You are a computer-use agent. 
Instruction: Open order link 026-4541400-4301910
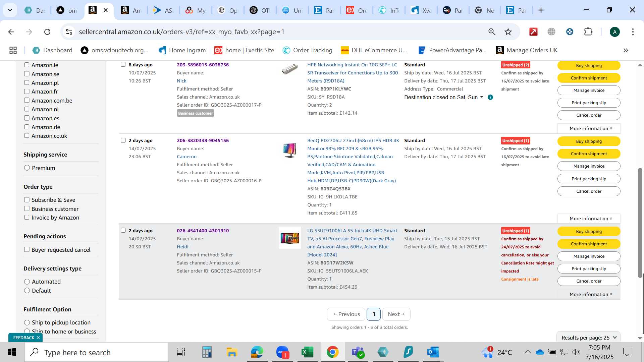[x=203, y=231]
